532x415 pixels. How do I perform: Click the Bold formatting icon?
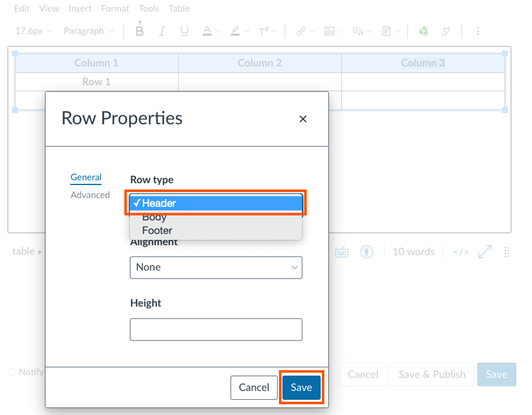(x=139, y=31)
